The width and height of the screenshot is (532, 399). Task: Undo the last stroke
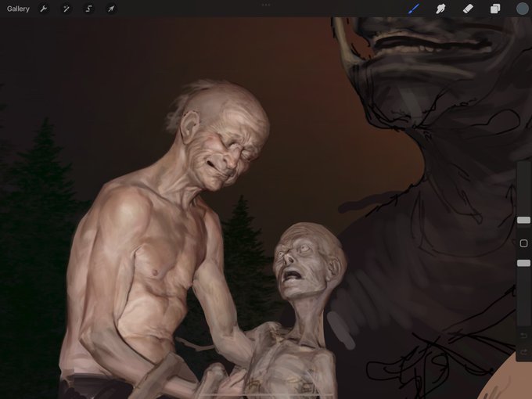coord(523,336)
